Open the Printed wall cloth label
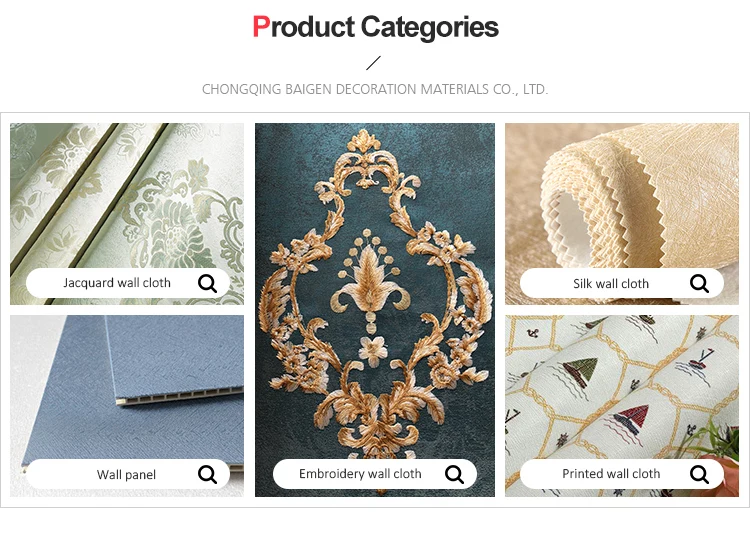This screenshot has height=537, width=750. tap(611, 474)
